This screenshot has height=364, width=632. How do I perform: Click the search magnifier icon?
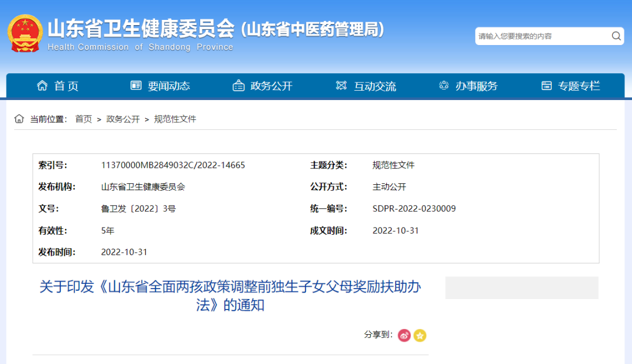pyautogui.click(x=616, y=36)
